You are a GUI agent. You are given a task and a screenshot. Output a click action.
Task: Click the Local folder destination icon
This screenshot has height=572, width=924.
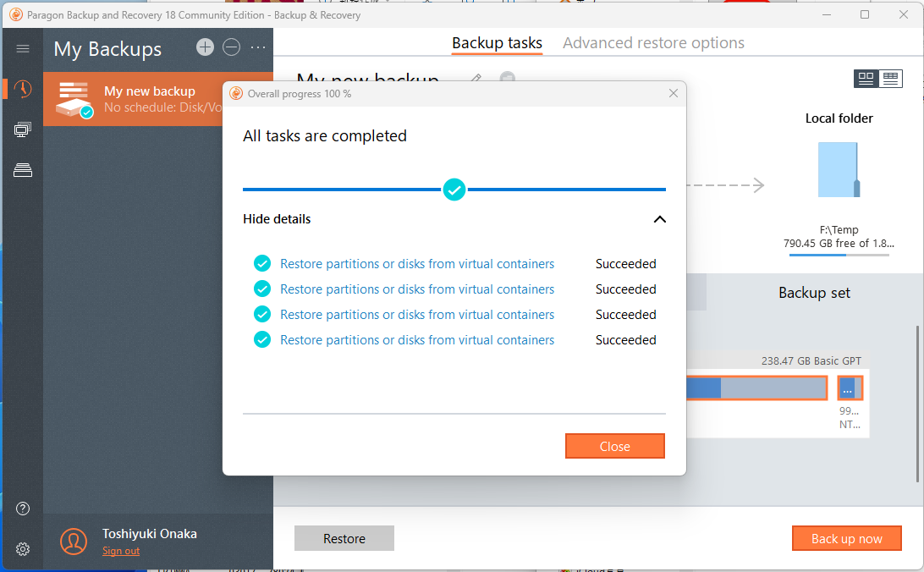(x=839, y=170)
